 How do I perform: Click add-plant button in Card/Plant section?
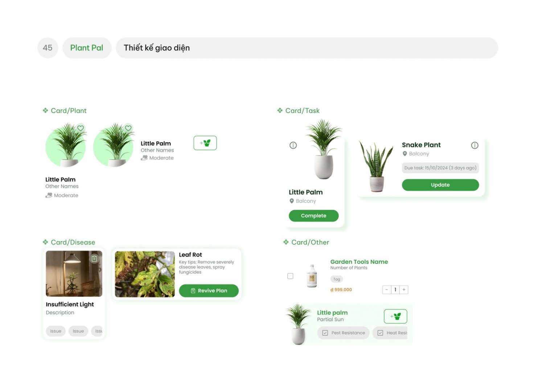(x=205, y=143)
